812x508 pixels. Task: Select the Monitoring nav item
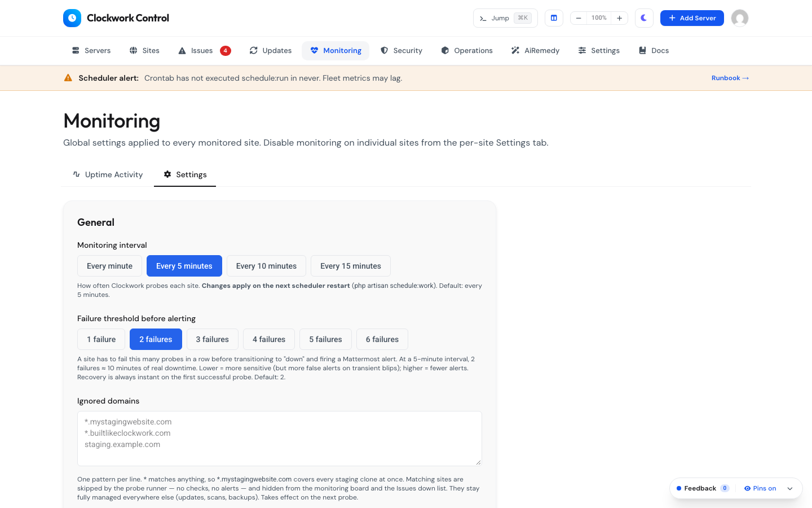336,51
